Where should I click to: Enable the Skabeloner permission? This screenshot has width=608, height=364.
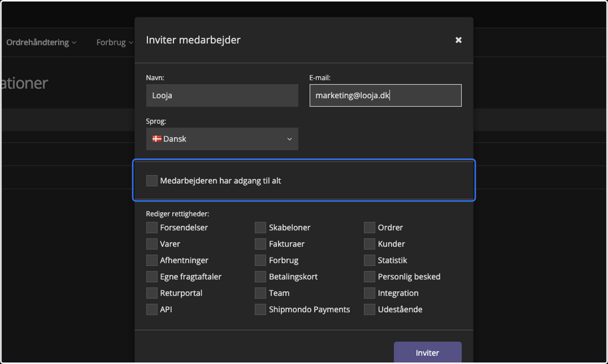point(260,227)
